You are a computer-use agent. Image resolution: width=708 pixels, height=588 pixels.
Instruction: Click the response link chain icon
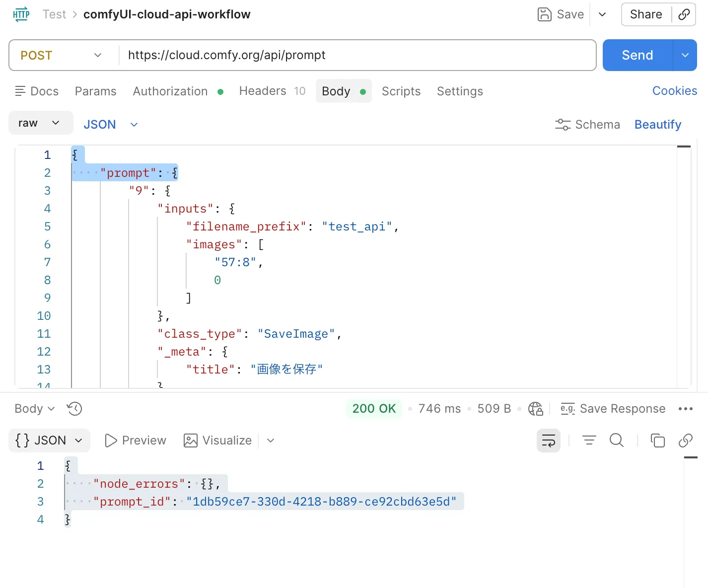pos(686,441)
